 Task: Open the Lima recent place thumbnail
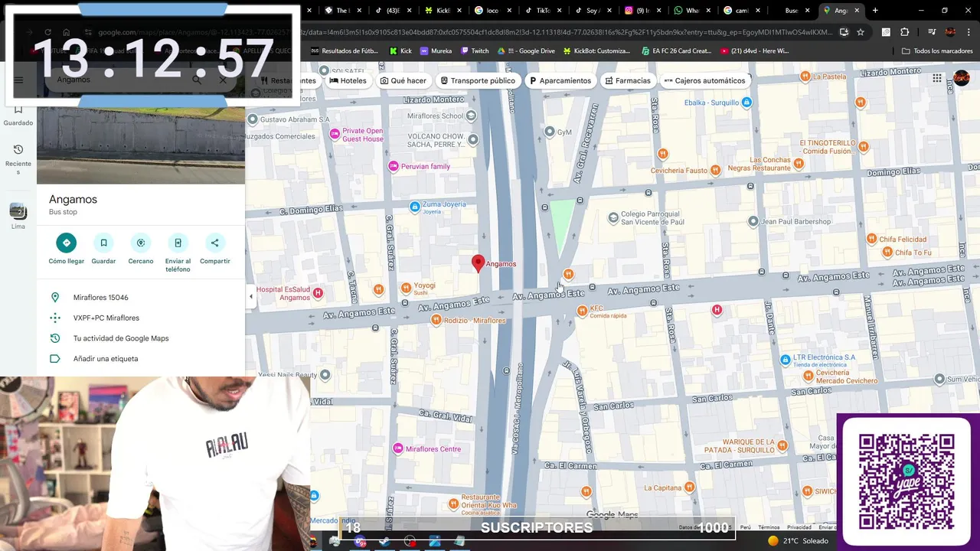[18, 210]
